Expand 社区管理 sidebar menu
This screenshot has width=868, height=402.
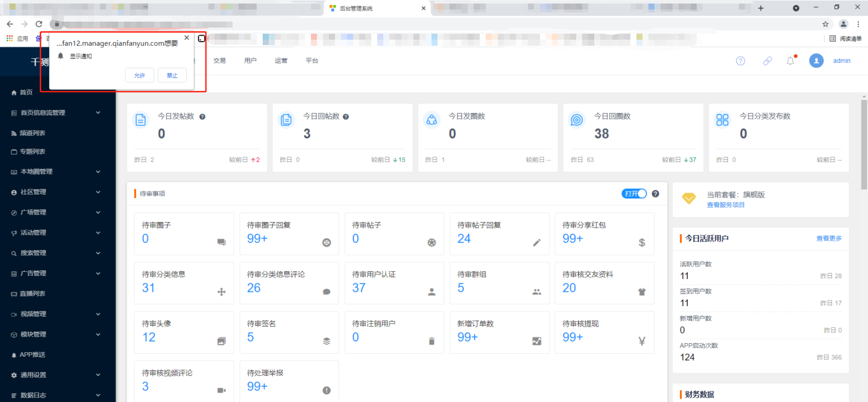coord(58,192)
